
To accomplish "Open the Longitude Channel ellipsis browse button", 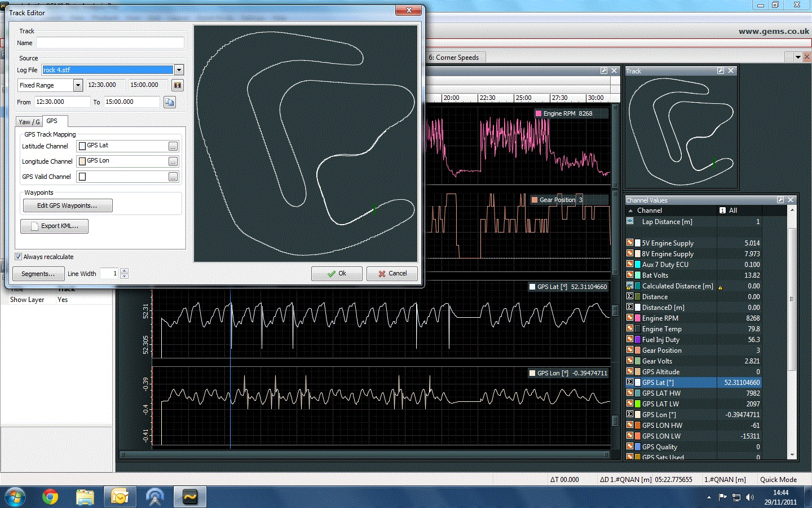I will [x=173, y=161].
